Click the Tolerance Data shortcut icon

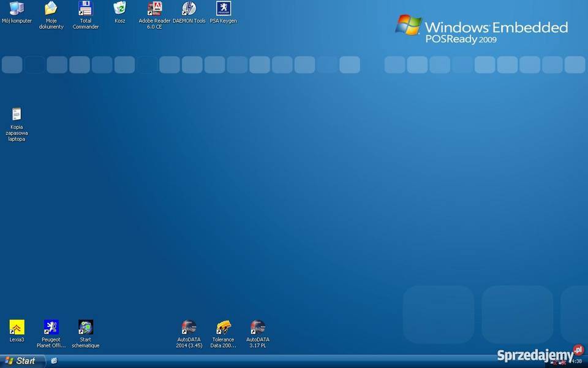tap(224, 327)
